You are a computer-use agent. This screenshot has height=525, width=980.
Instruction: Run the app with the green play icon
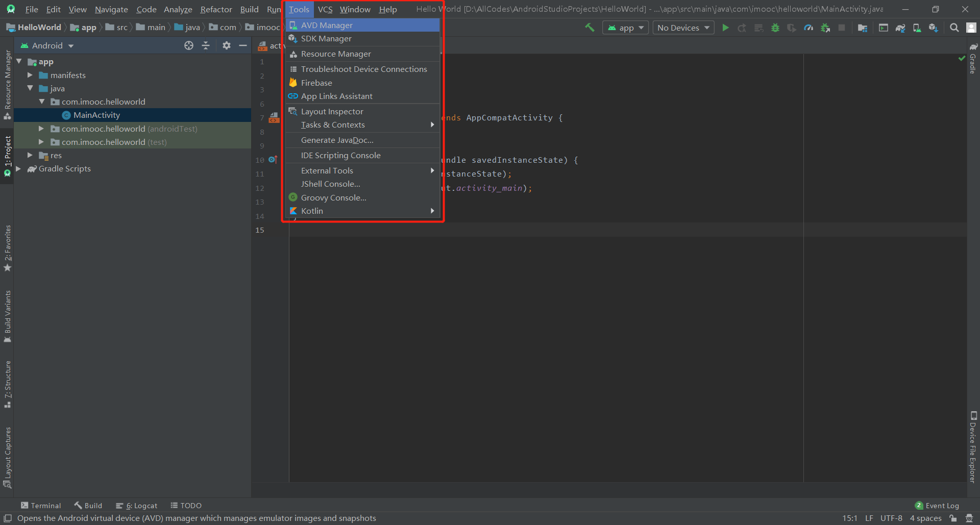pyautogui.click(x=725, y=28)
